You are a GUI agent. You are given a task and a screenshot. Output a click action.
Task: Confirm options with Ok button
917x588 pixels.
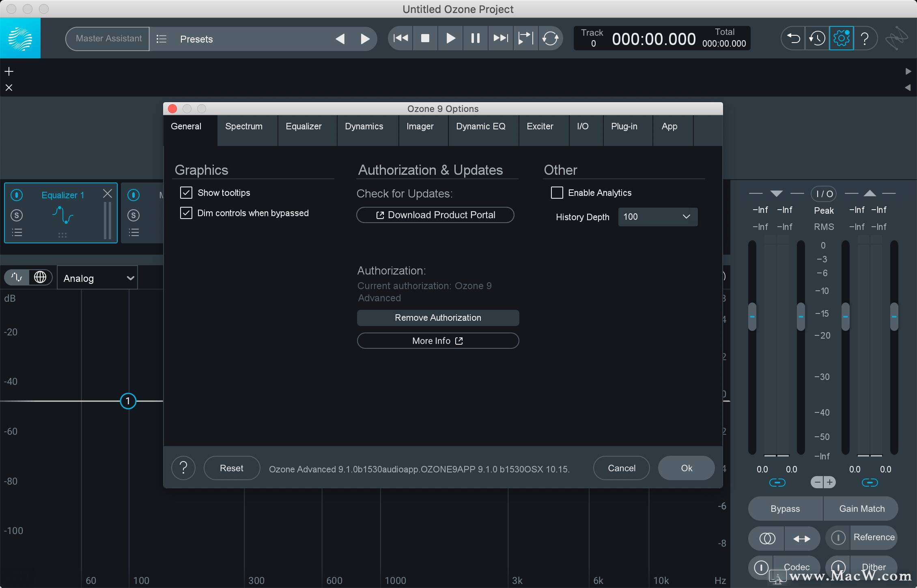(x=687, y=468)
